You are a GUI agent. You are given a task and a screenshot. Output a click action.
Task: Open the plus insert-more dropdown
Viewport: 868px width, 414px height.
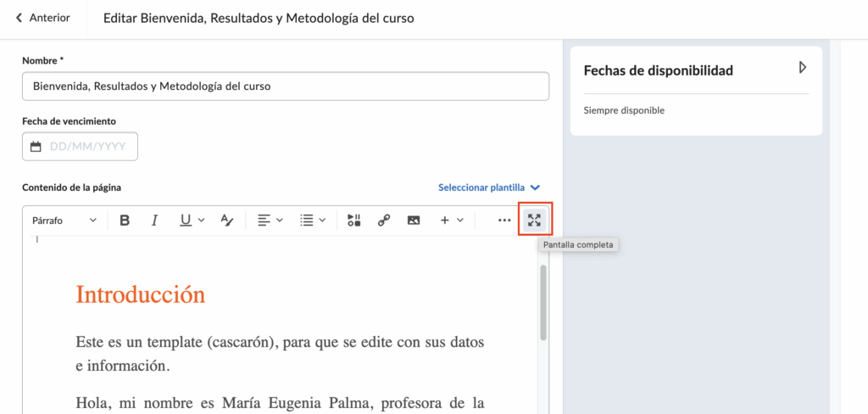451,221
